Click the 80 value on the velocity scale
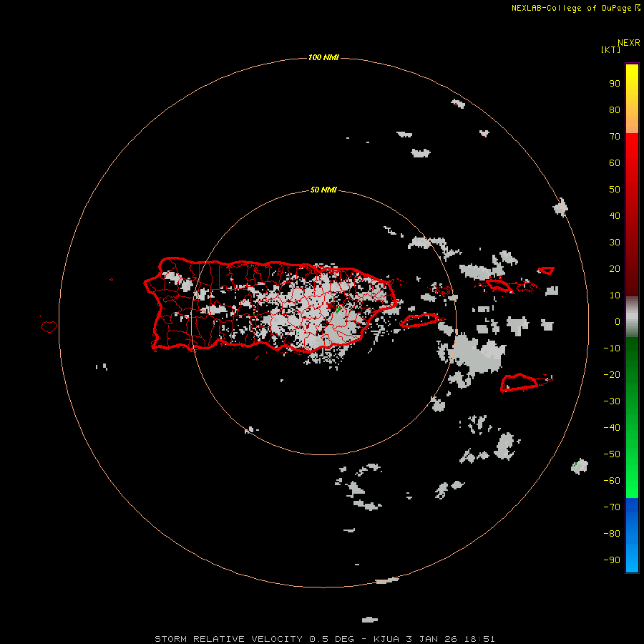The image size is (644, 644). 615,110
